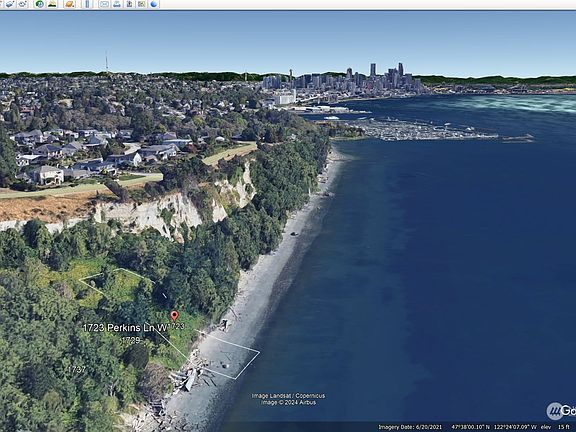Print the current view via printer icon
This screenshot has height=432, width=576.
pyautogui.click(x=117, y=4)
